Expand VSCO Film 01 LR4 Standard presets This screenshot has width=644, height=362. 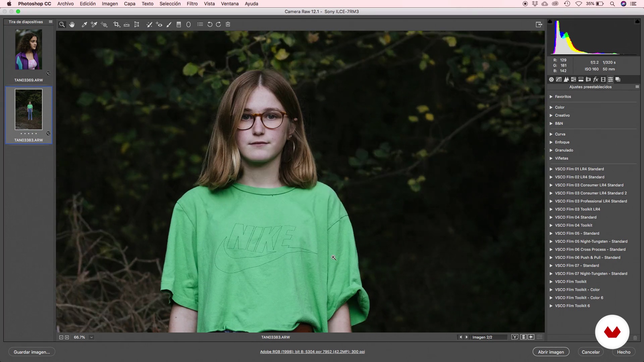tap(551, 169)
